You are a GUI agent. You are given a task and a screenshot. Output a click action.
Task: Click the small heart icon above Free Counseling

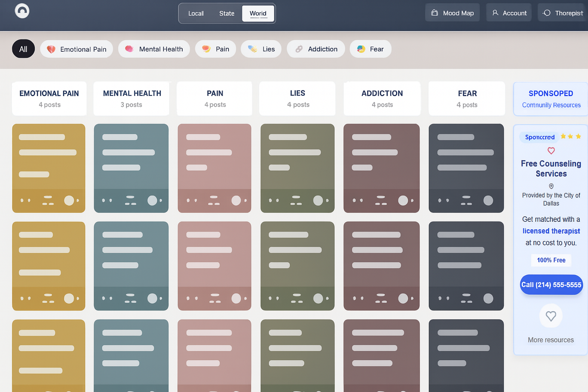coord(551,150)
